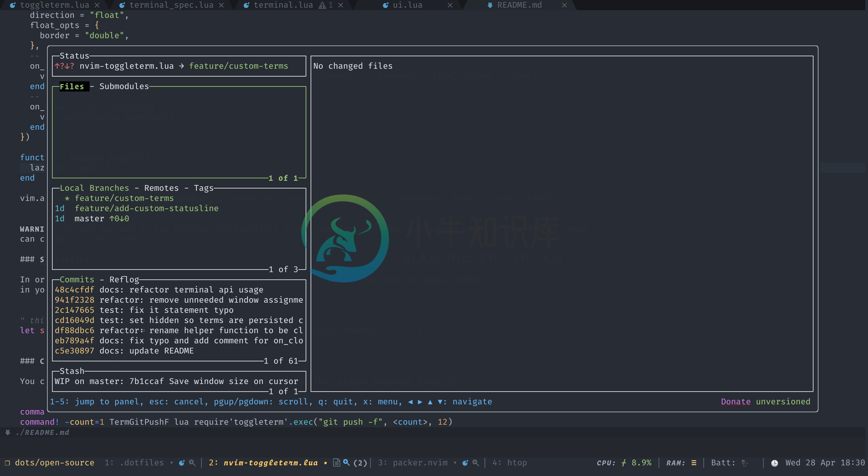Viewport: 868px width, 476px height.
Task: Close the terminal.lua buffer tab
Action: pos(341,5)
